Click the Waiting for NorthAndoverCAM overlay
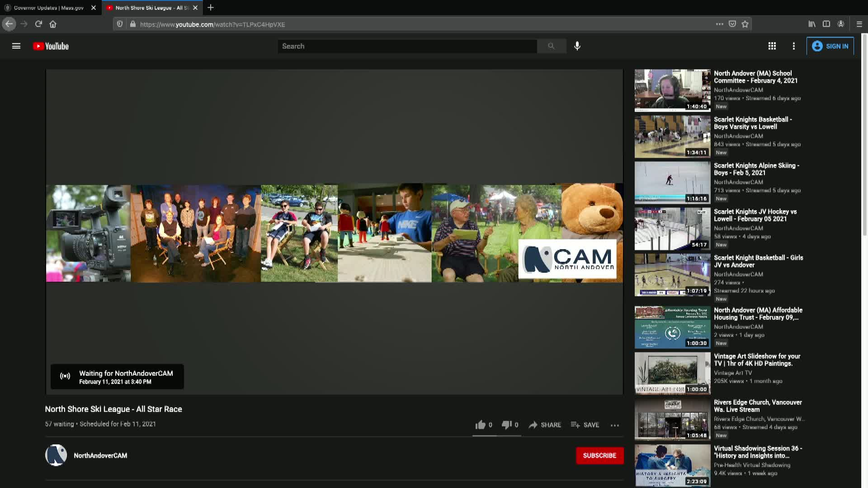Screen dimensions: 868x488 [x=117, y=376]
